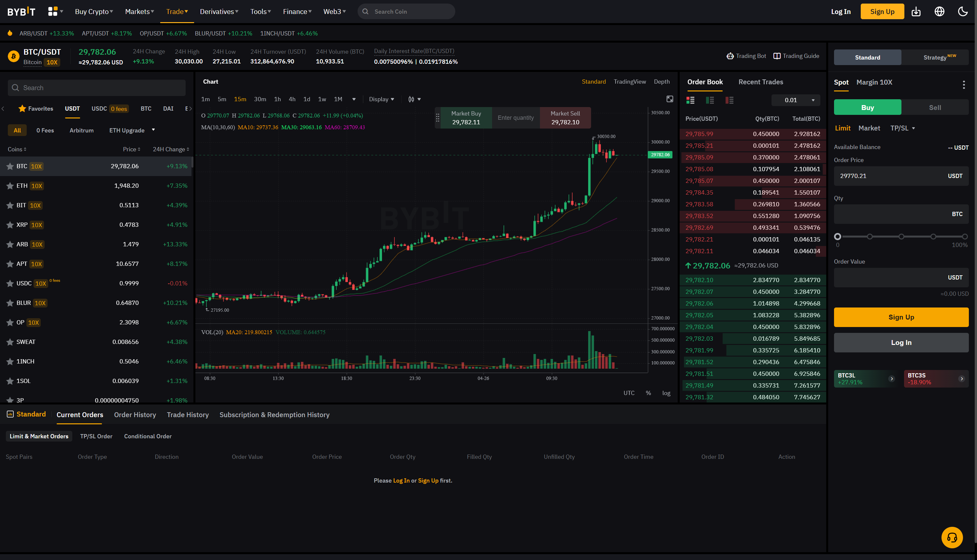Viewport: 977px width, 560px height.
Task: Toggle dark mode with the moon icon
Action: tap(962, 11)
